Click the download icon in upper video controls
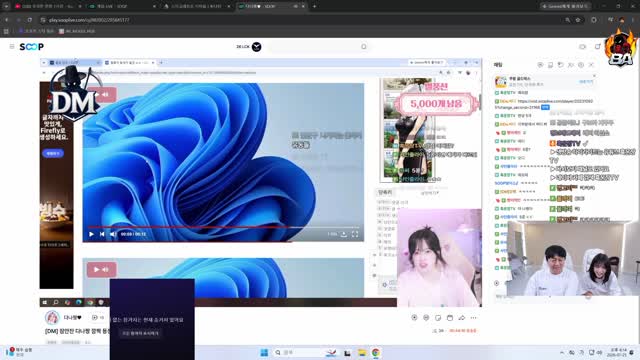Viewport: 640px width, 360px height. click(344, 234)
